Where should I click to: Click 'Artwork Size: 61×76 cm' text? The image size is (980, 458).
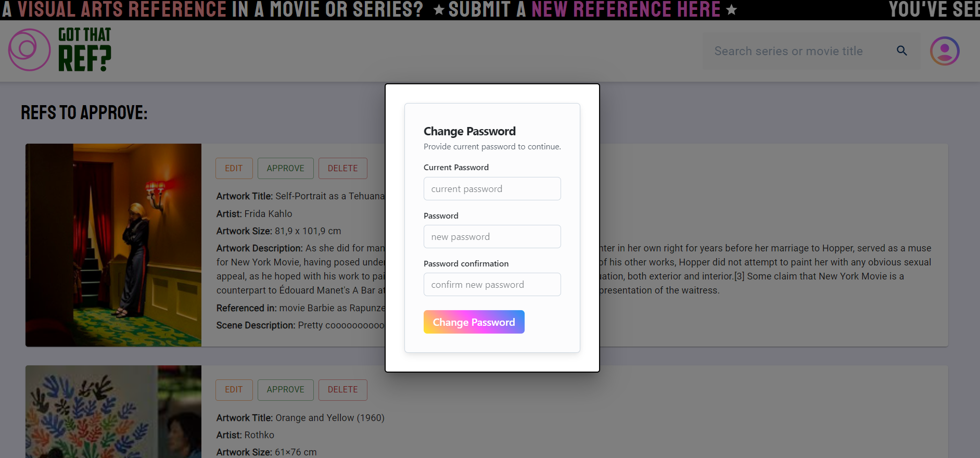click(x=266, y=452)
